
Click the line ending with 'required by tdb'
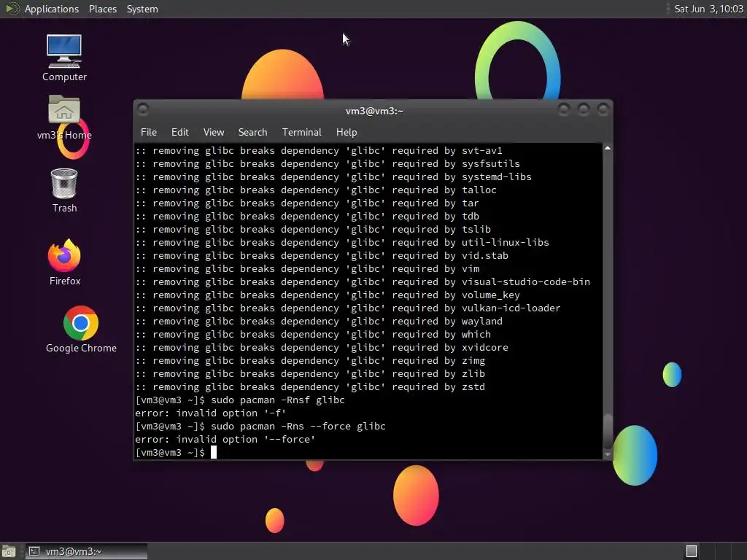pyautogui.click(x=307, y=216)
